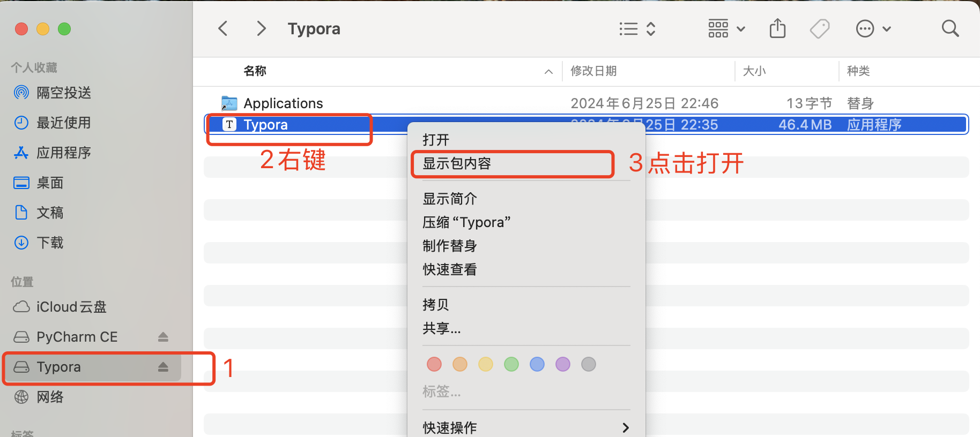
Task: Sort by the 名称 column header
Action: pos(255,71)
